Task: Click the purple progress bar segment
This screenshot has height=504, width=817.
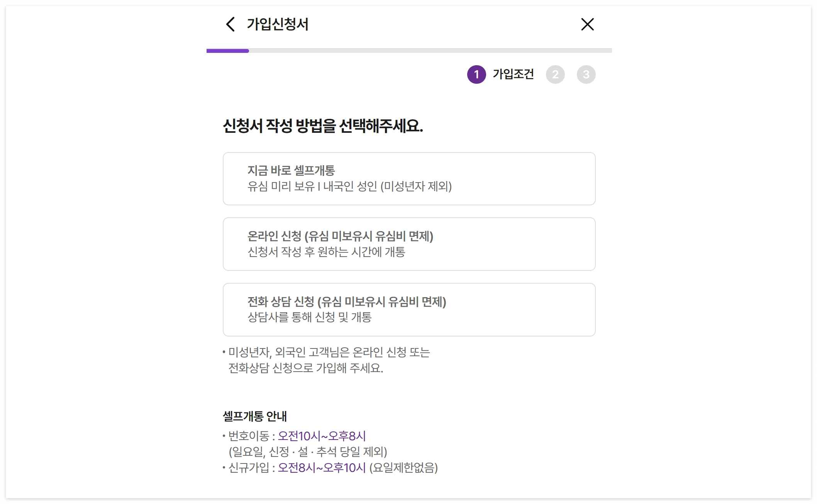Action: (x=228, y=51)
